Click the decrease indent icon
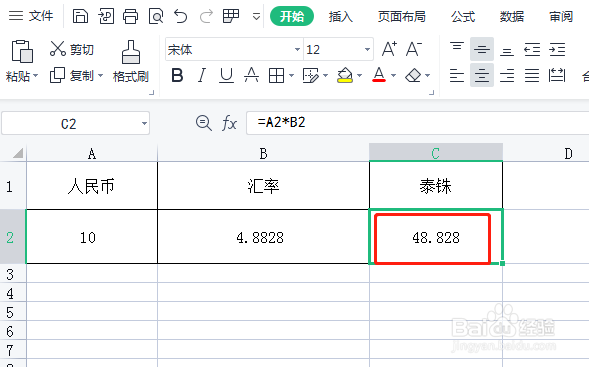The width and height of the screenshot is (589, 367). (x=532, y=50)
